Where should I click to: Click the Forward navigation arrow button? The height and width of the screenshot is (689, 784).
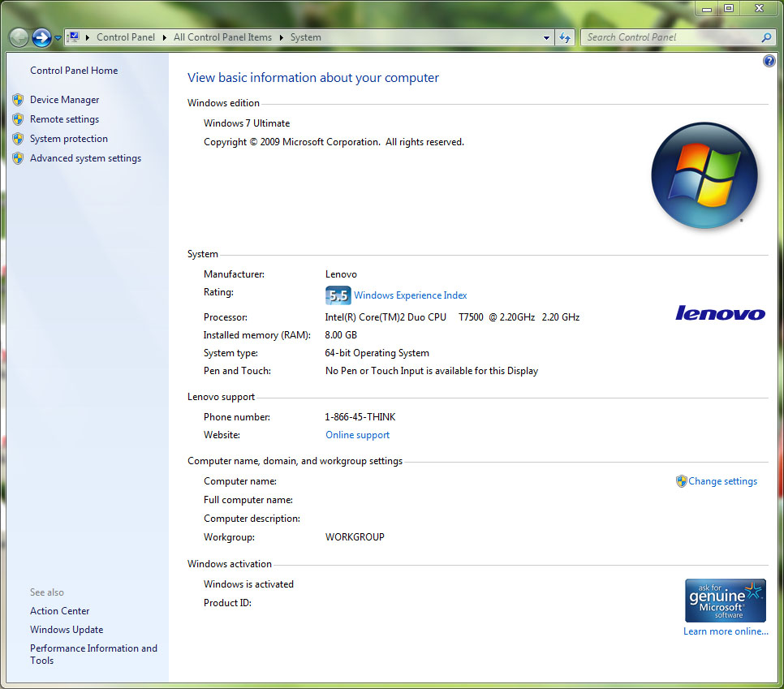[41, 37]
